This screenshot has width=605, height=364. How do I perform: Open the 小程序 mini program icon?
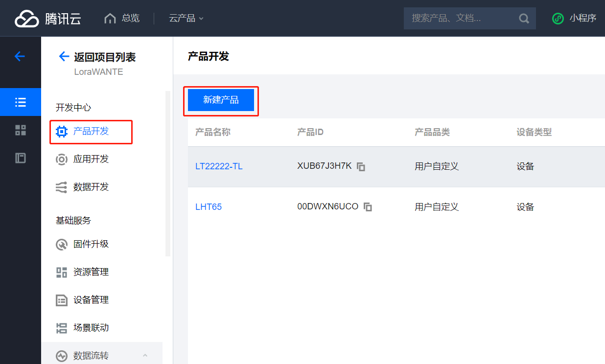coord(558,19)
